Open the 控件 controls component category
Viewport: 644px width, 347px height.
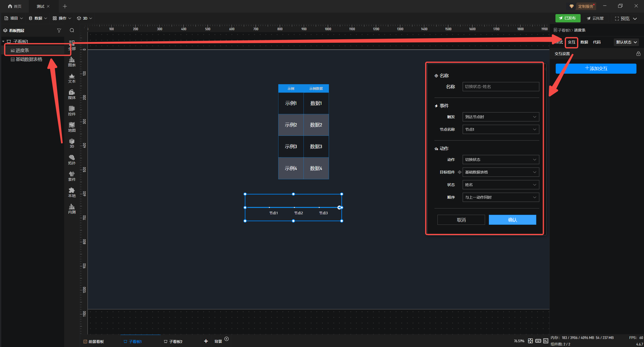click(x=72, y=111)
